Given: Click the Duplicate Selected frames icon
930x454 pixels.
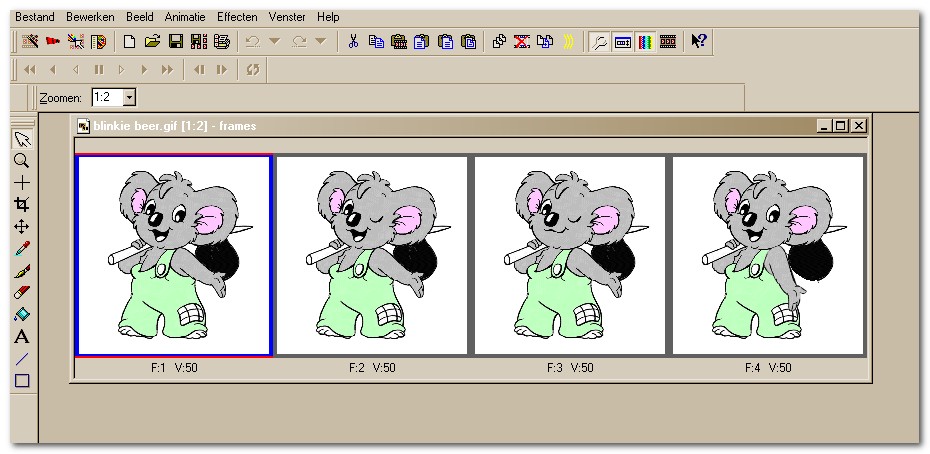Looking at the screenshot, I should pos(545,42).
